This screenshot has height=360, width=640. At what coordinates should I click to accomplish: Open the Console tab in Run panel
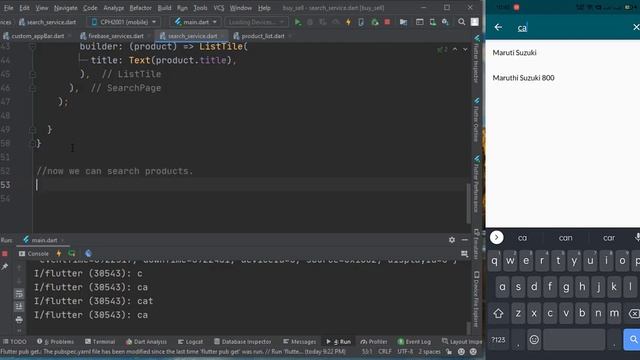click(x=34, y=253)
